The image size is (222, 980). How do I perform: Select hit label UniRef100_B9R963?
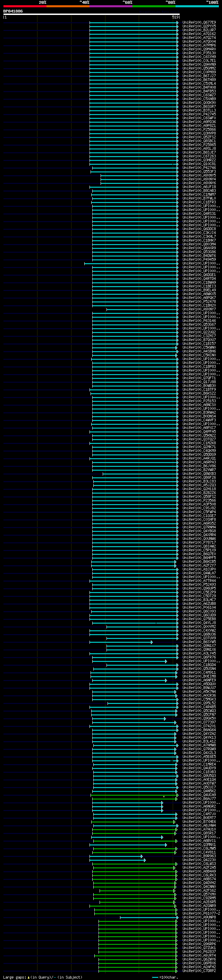tap(199, 856)
